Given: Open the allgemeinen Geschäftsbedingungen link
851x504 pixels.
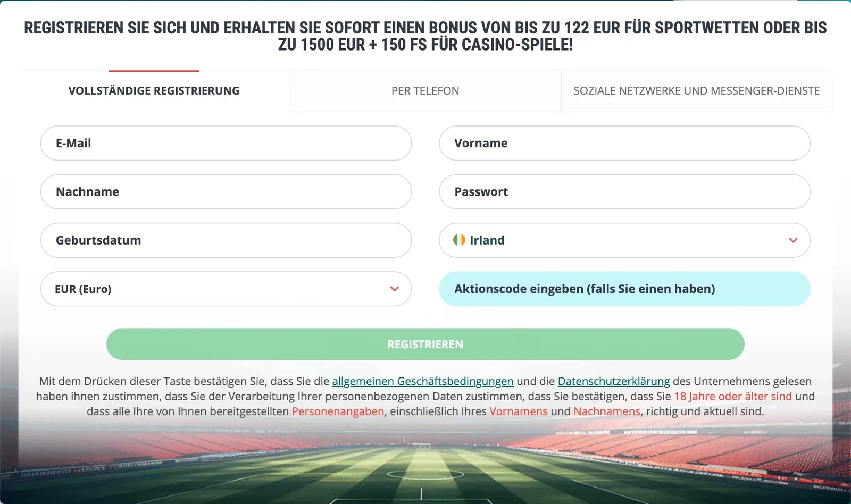Looking at the screenshot, I should [423, 381].
